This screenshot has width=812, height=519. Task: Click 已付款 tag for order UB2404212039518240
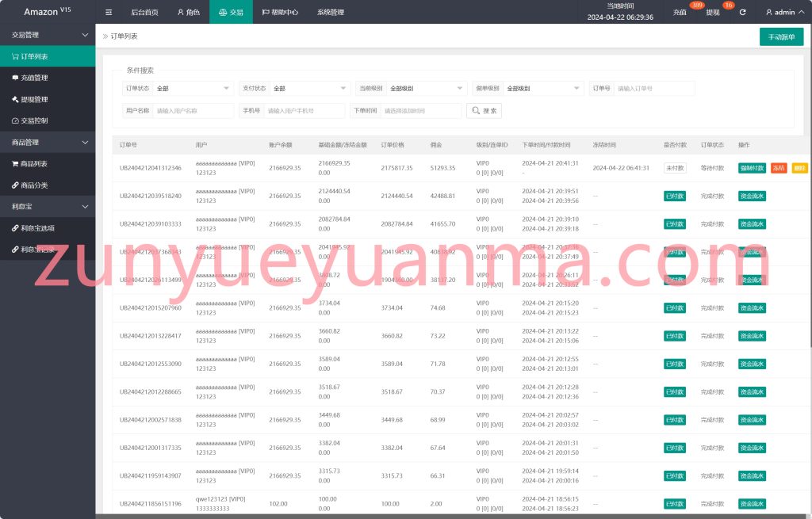click(675, 197)
